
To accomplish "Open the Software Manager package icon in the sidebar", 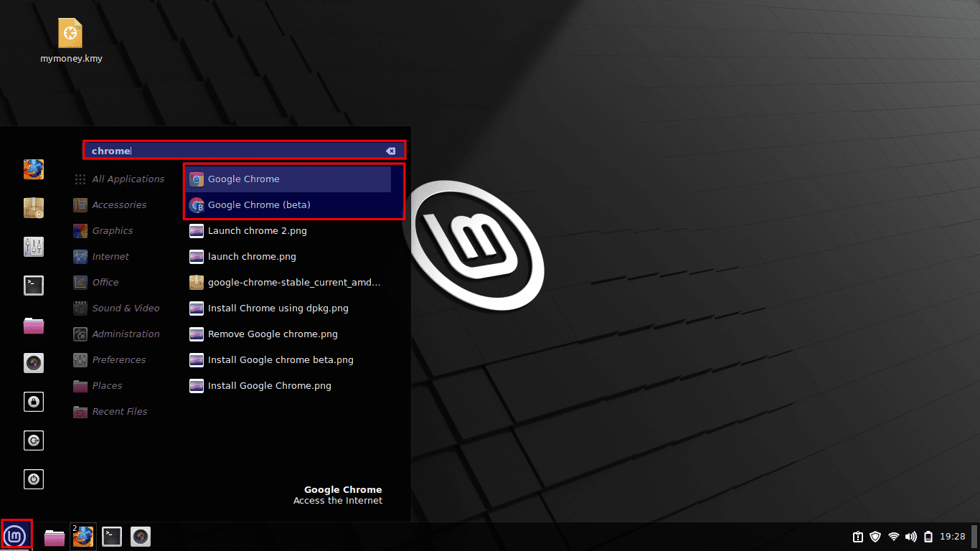I will tap(34, 208).
